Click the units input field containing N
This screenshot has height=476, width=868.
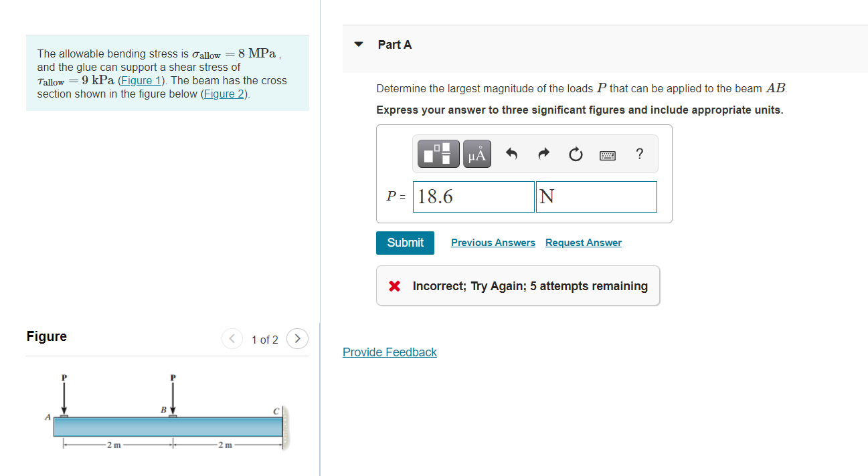pos(596,197)
